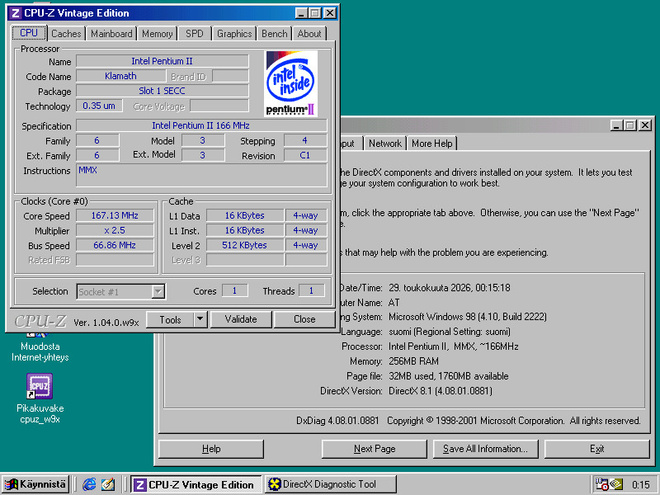Click the Level 2 cache value 512 KBytes
The width and height of the screenshot is (660, 495).
tap(245, 245)
